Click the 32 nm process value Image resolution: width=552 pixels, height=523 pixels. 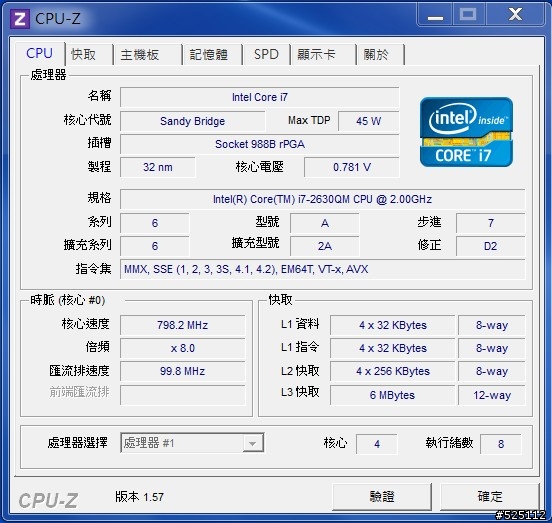[158, 167]
